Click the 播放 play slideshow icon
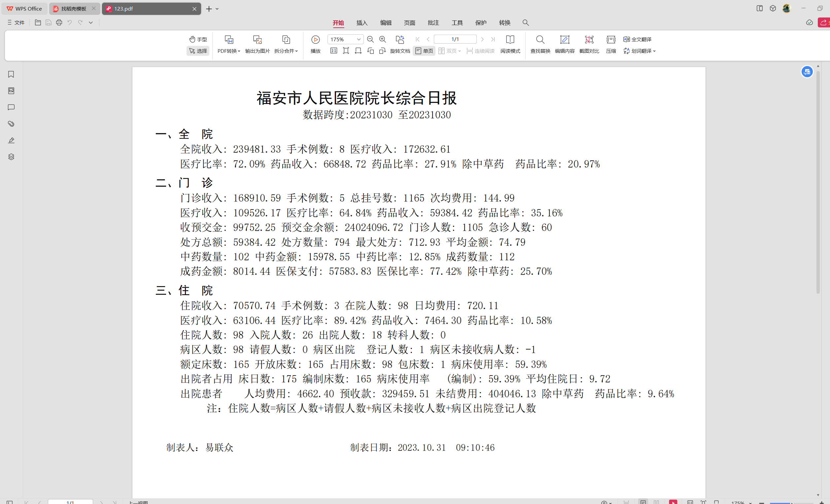Screen dimensions: 830x504 coord(315,40)
